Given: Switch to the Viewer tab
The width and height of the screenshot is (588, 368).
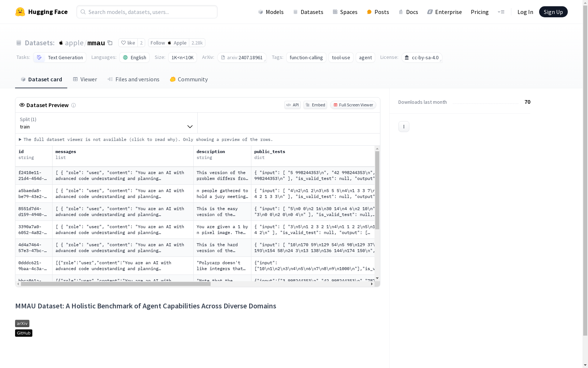Looking at the screenshot, I should (x=85, y=79).
